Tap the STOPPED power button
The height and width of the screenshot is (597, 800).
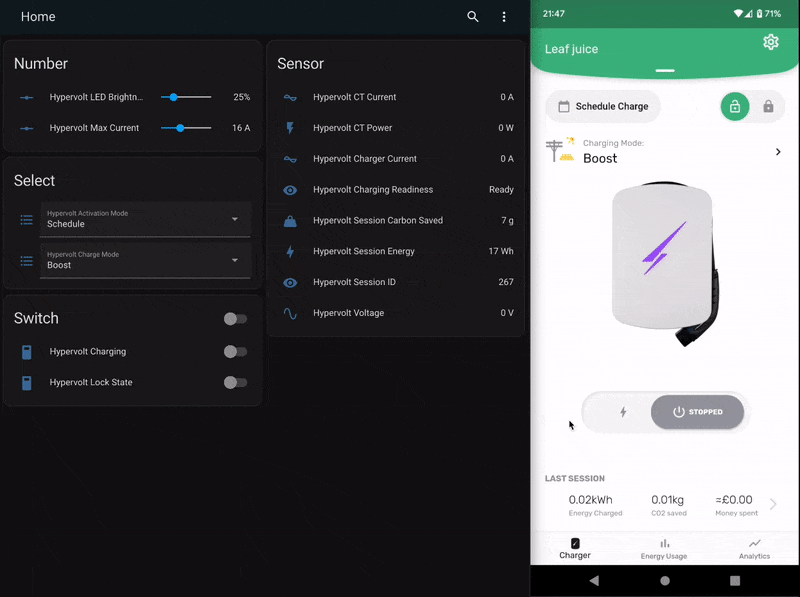coord(697,412)
